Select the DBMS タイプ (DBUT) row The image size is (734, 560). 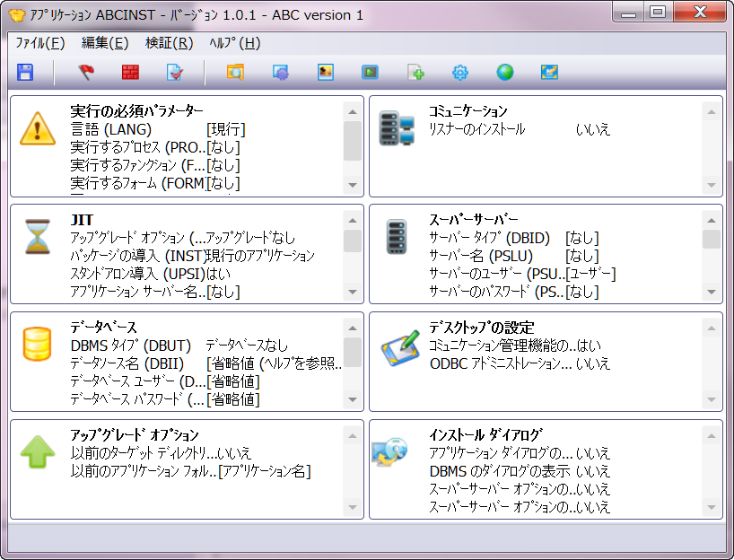[x=179, y=346]
